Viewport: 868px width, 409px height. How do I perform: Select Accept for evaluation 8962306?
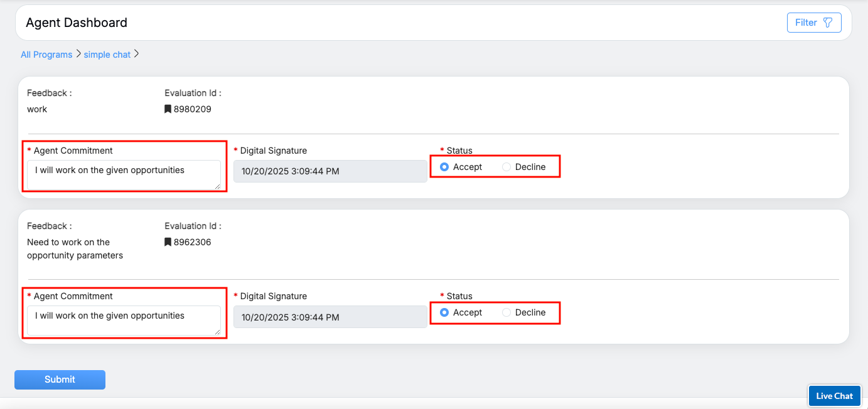coord(444,312)
